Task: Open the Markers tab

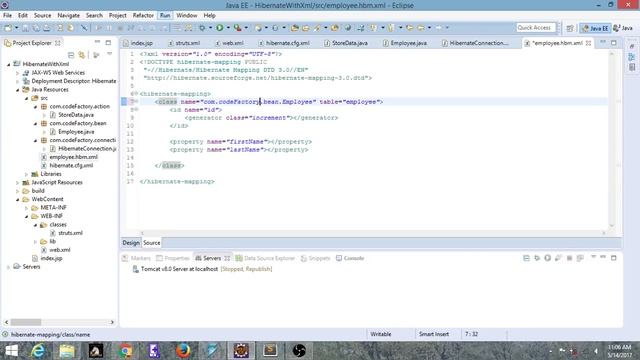Action: click(137, 258)
